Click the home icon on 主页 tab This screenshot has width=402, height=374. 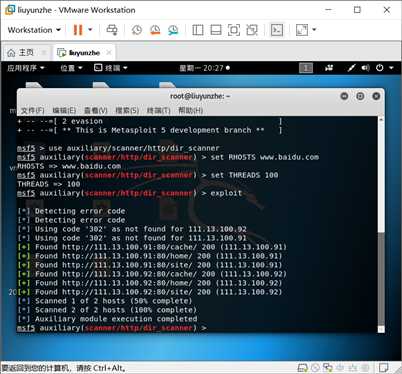(11, 53)
